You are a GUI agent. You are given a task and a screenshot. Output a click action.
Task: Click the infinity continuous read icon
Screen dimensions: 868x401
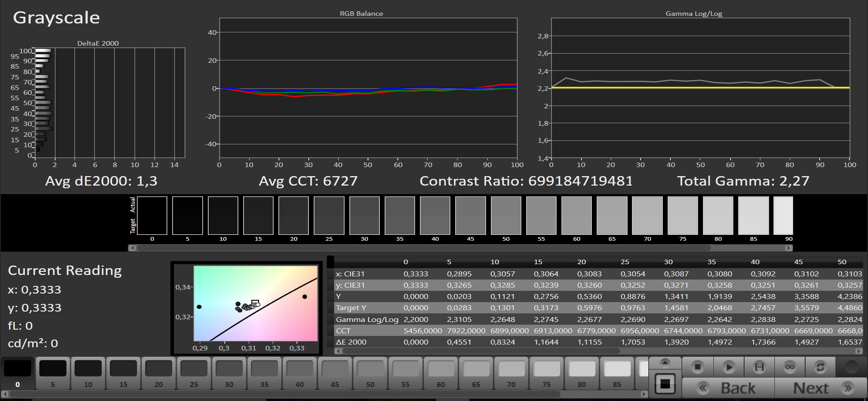tap(790, 367)
